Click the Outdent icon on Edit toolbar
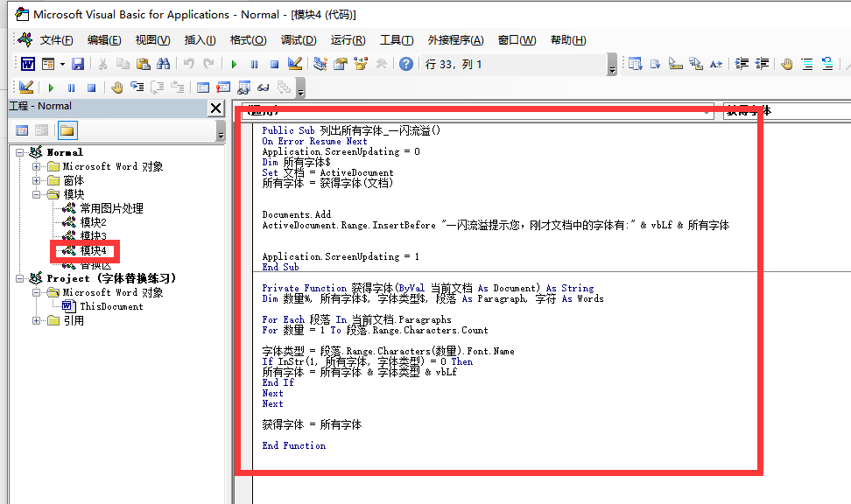The width and height of the screenshot is (851, 504). [x=762, y=64]
